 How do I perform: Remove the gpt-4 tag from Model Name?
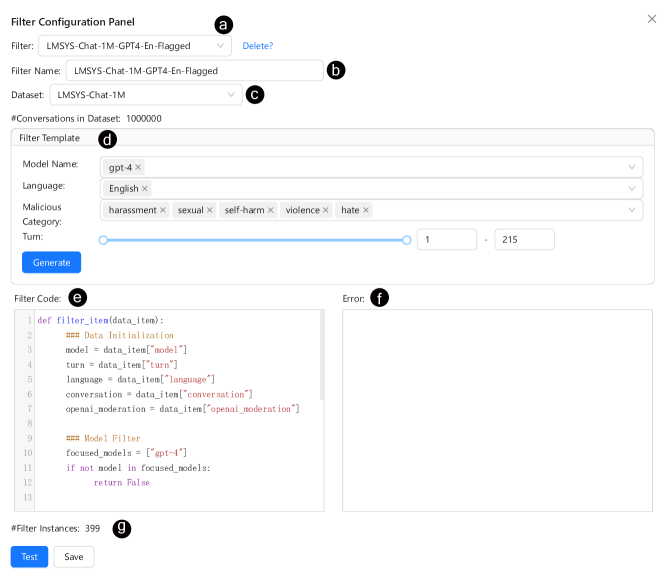click(138, 167)
